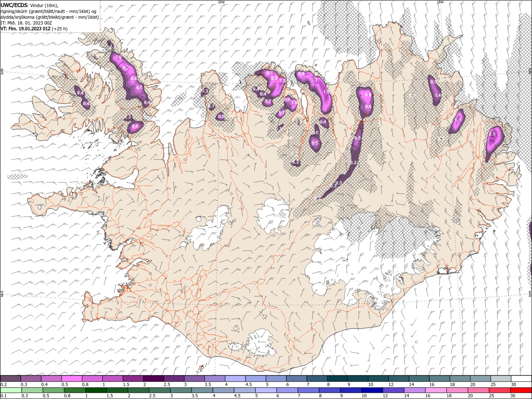The image size is (532, 399).
Task: Click the '0.2' label in the top legend
Action: (3, 384)
